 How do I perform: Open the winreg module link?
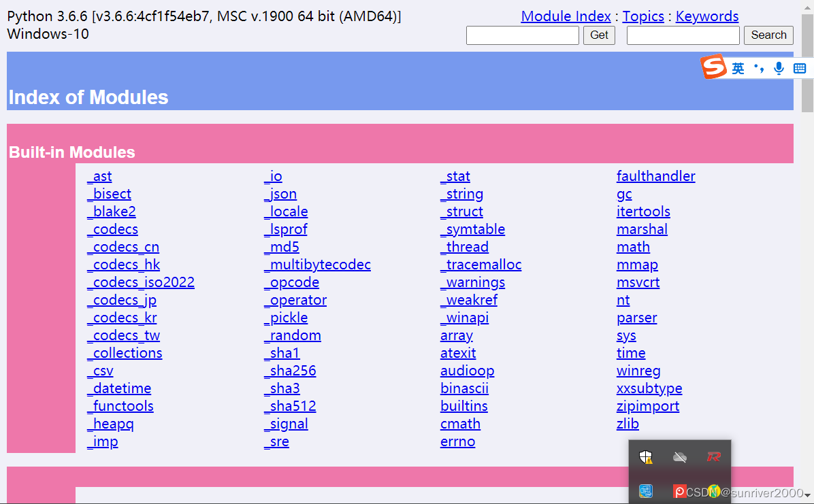(x=638, y=371)
